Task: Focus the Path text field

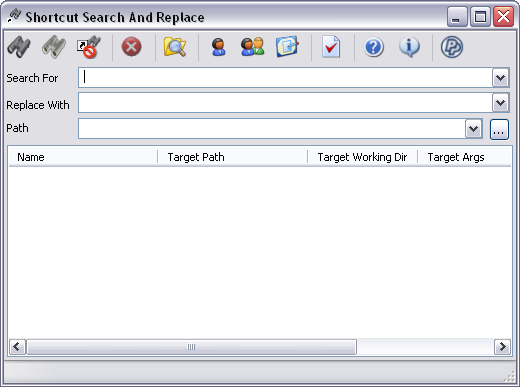Action: (272, 129)
